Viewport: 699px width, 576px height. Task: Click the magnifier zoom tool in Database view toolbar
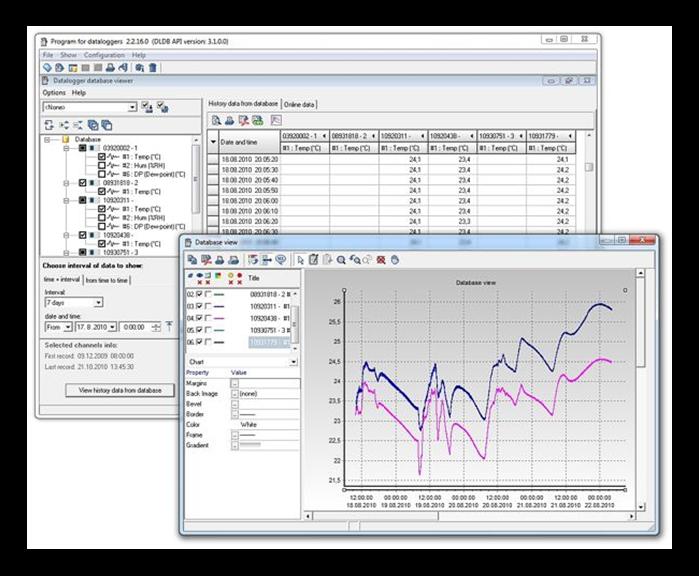(x=341, y=260)
